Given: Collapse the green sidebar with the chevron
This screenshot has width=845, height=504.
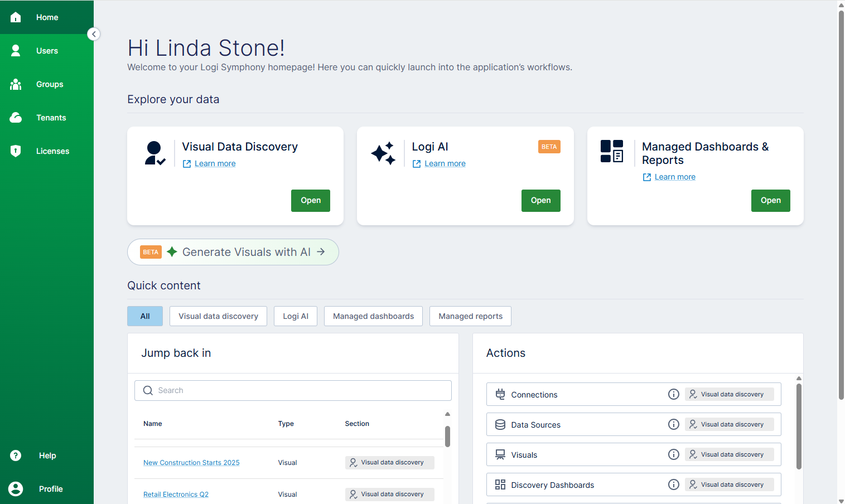Looking at the screenshot, I should (x=94, y=34).
